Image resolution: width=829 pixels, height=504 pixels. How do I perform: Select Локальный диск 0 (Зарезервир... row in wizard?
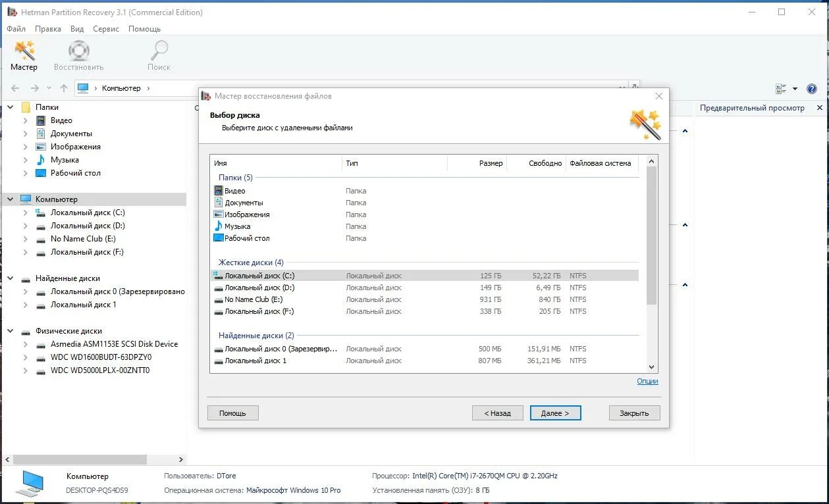click(x=425, y=349)
